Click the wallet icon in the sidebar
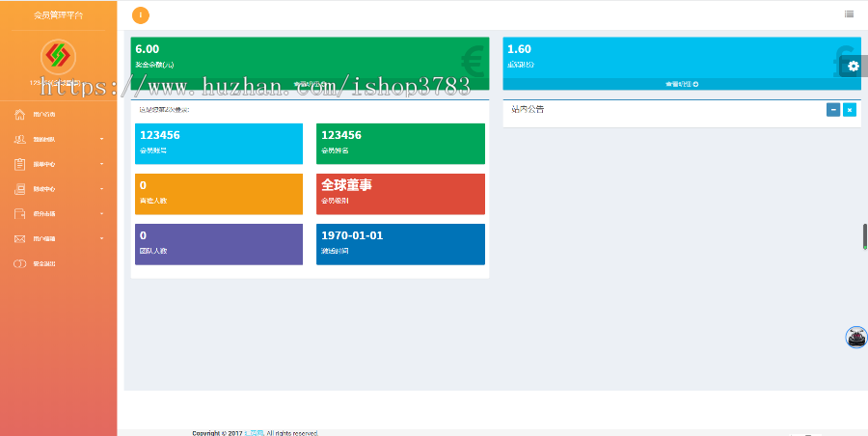 point(20,214)
